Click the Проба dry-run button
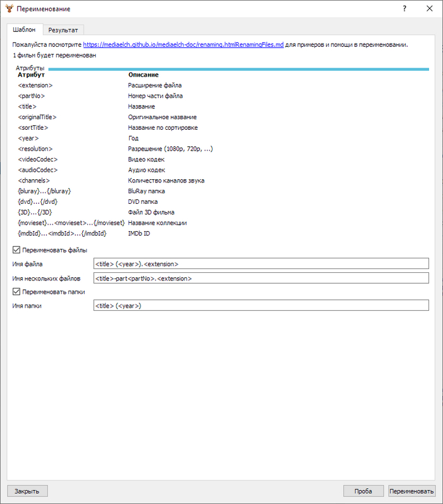 (x=363, y=491)
